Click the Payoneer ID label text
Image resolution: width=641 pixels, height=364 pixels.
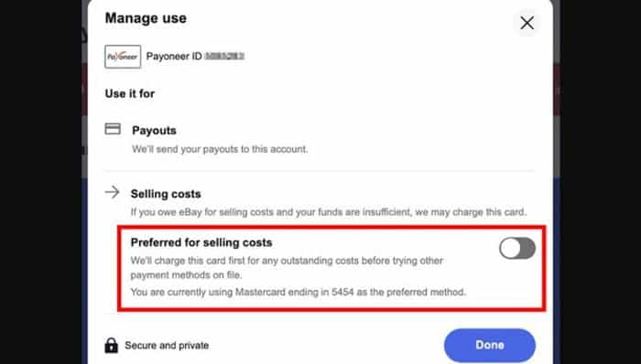tap(174, 57)
